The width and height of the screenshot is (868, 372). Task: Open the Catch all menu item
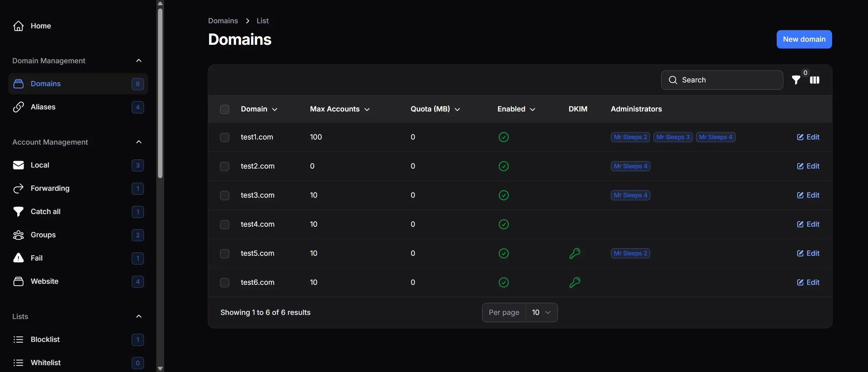tap(78, 212)
